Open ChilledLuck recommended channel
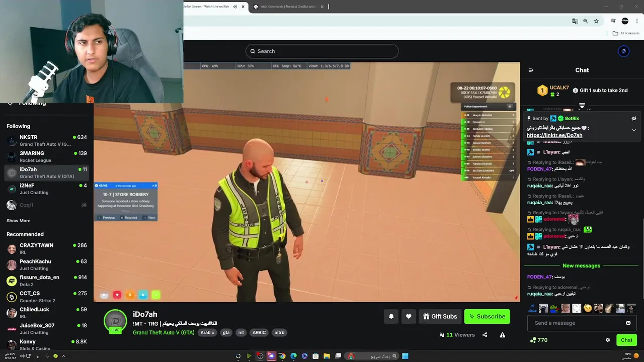The image size is (644, 362). 47,313
